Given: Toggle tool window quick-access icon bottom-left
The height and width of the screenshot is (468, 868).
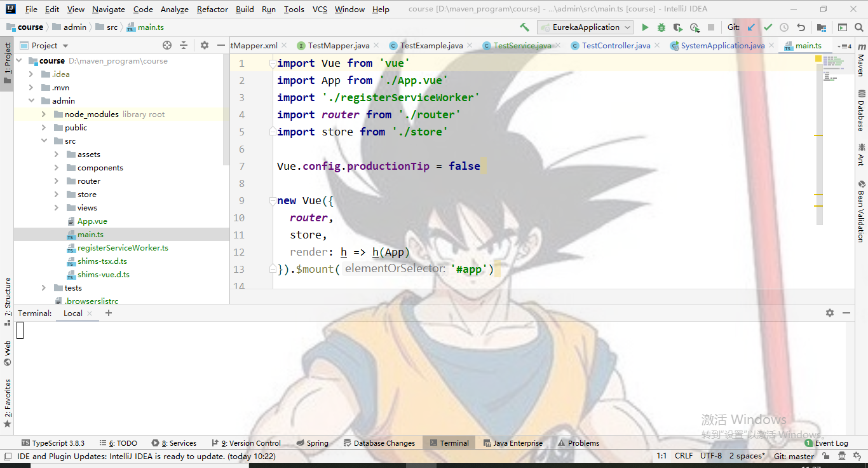Looking at the screenshot, I should (x=7, y=456).
